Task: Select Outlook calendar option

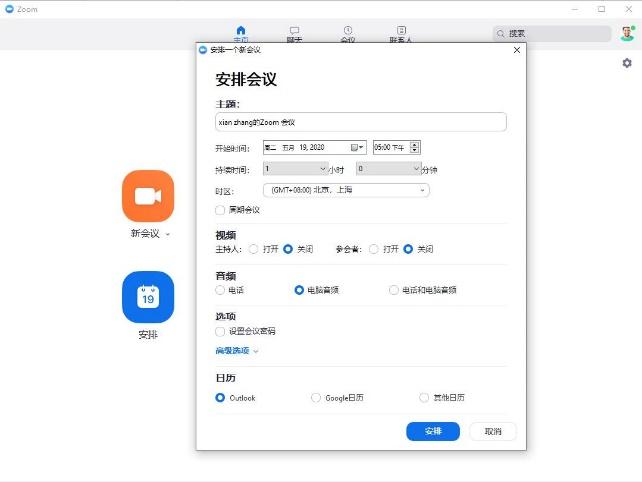Action: click(220, 398)
